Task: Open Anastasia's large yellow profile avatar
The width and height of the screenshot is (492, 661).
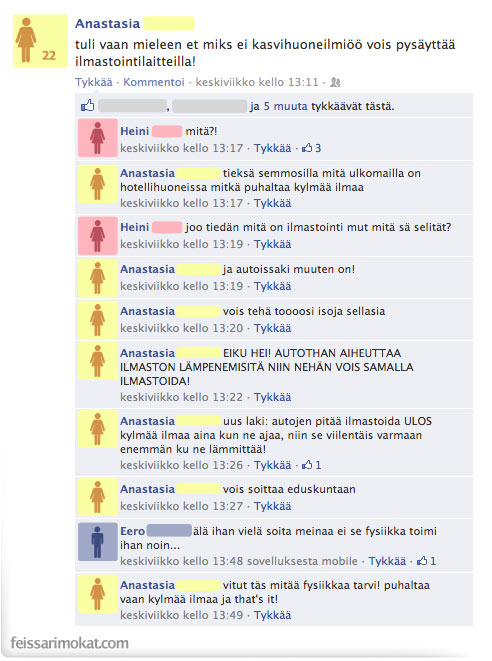Action: coord(40,41)
